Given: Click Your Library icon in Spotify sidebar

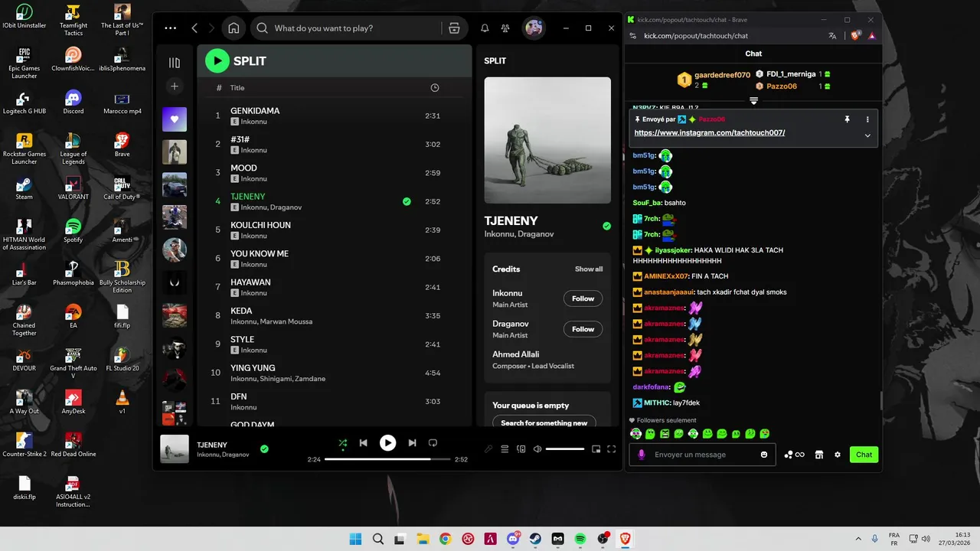Looking at the screenshot, I should [175, 63].
